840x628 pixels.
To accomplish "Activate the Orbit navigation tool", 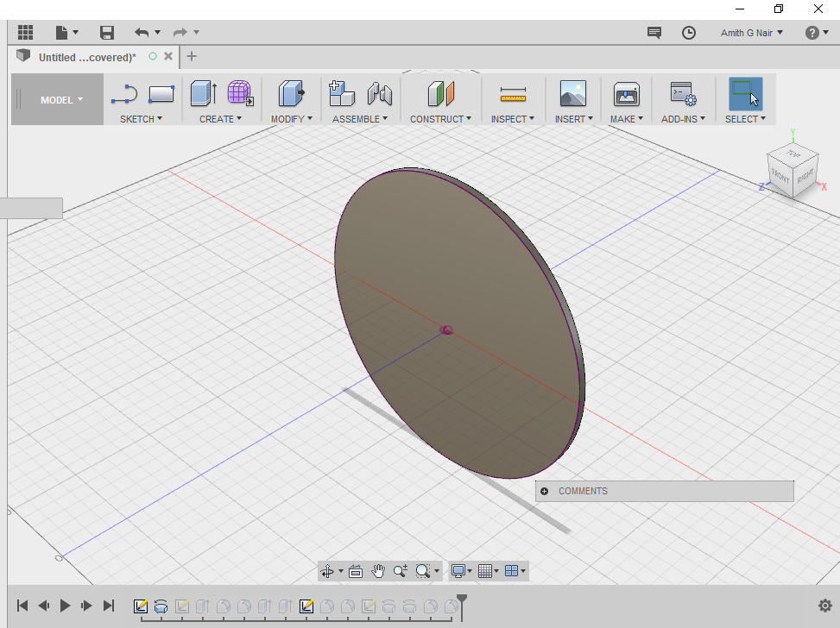I will coord(327,571).
